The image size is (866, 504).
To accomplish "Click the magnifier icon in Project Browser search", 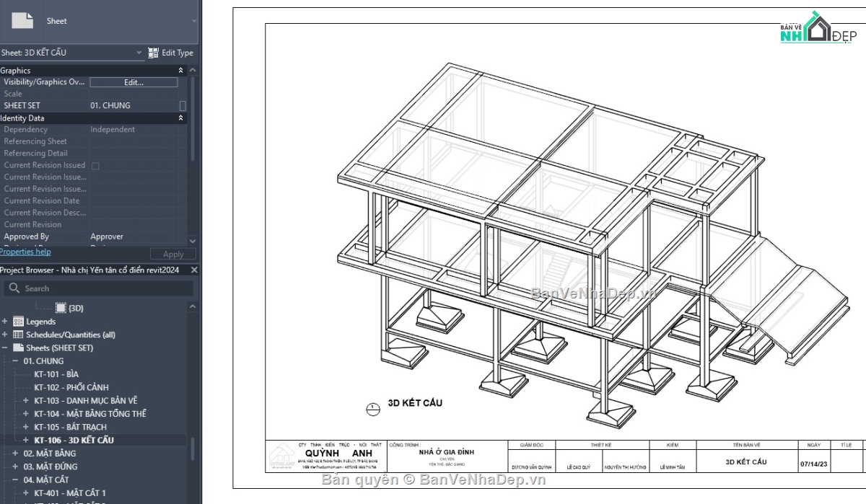I will tap(14, 288).
